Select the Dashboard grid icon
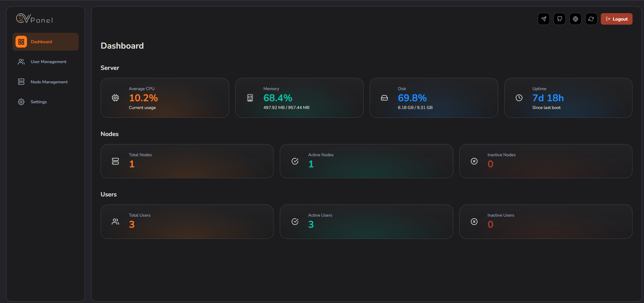644x303 pixels. [x=21, y=42]
